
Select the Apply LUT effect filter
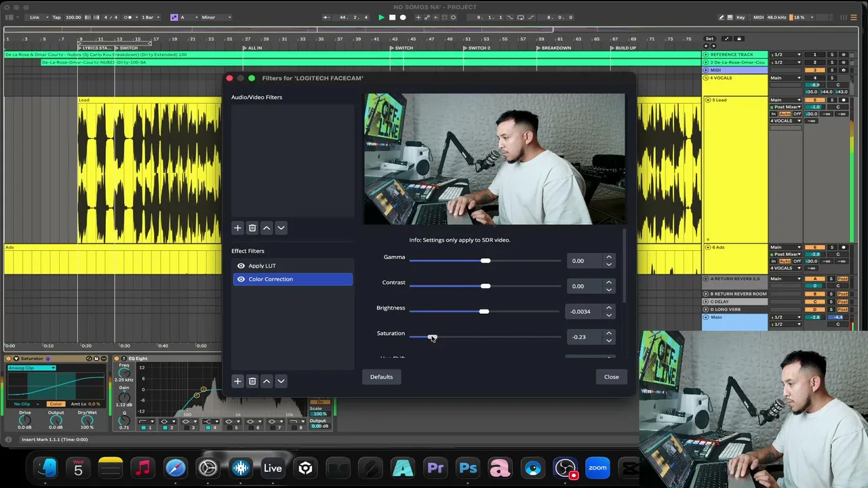292,266
